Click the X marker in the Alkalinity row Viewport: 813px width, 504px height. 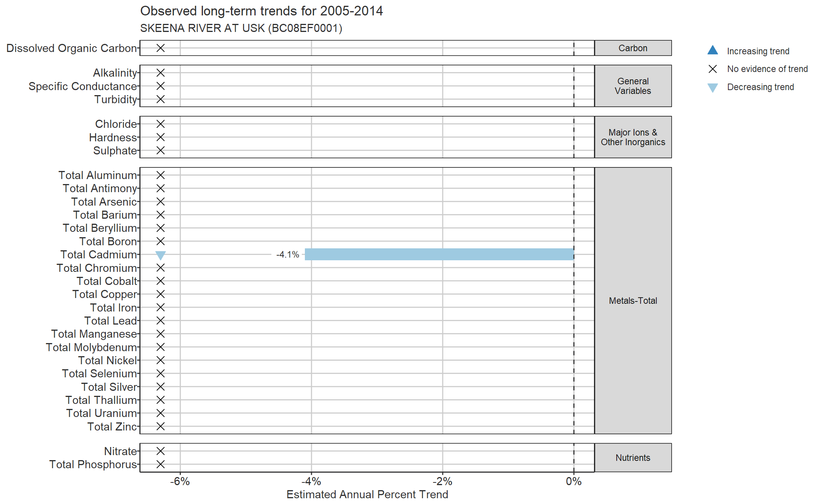pyautogui.click(x=161, y=73)
